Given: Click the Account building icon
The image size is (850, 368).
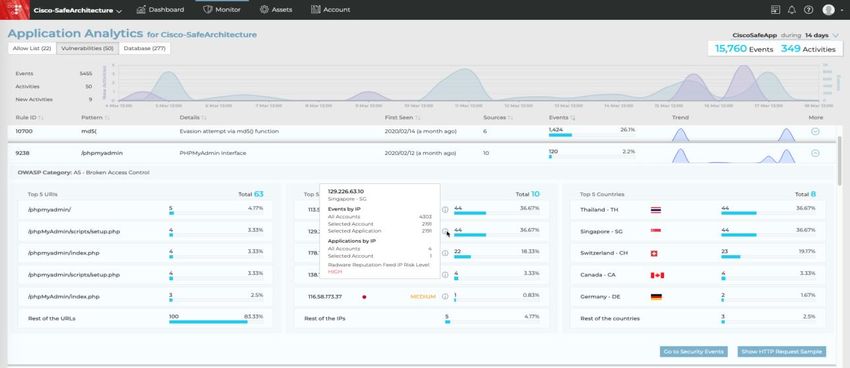Looking at the screenshot, I should tap(316, 10).
